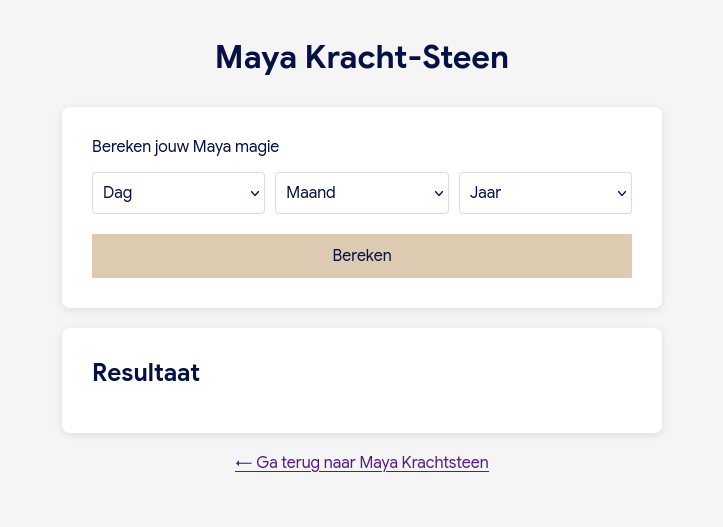Follow the Ga terug naar Maya Krachtsteen link
This screenshot has width=723, height=527.
[x=362, y=462]
